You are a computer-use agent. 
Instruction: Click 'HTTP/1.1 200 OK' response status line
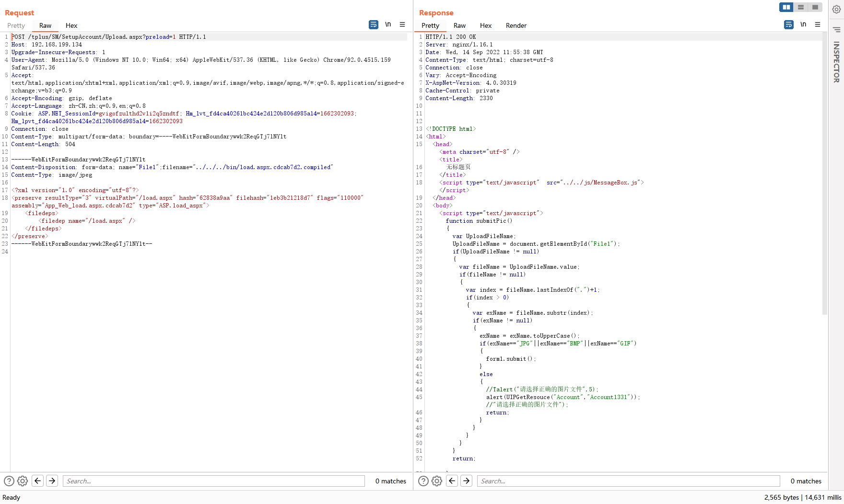click(451, 37)
